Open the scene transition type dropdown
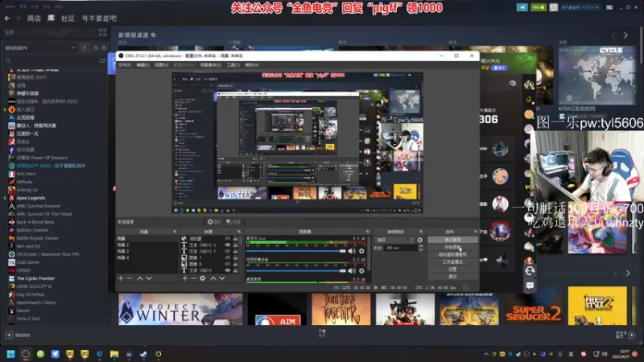Viewport: 644px width, 362px height. coord(394,240)
